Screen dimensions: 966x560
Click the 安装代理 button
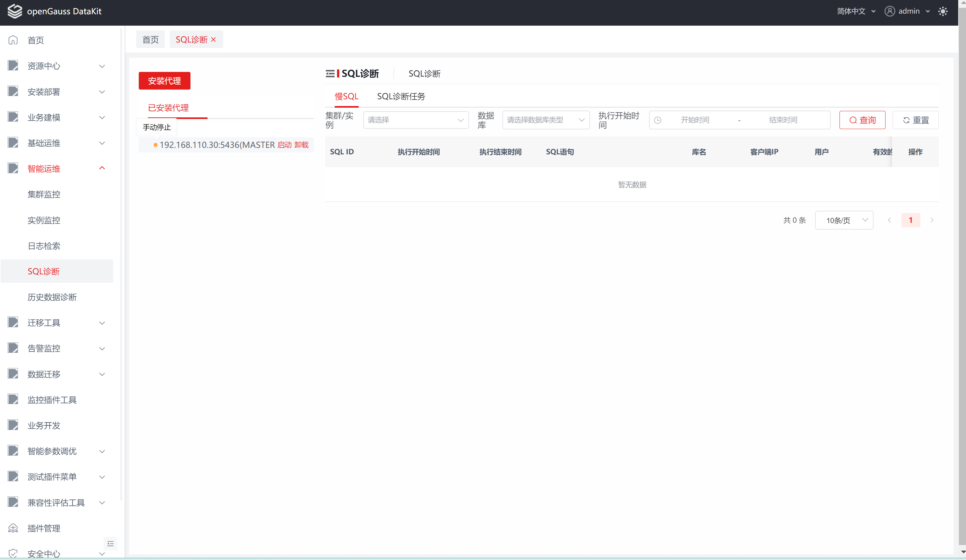pos(164,81)
